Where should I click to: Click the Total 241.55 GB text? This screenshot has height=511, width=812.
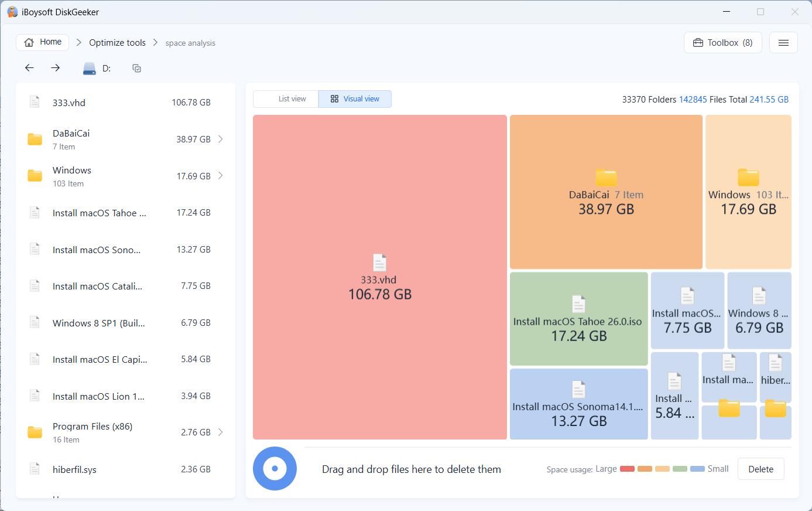759,100
